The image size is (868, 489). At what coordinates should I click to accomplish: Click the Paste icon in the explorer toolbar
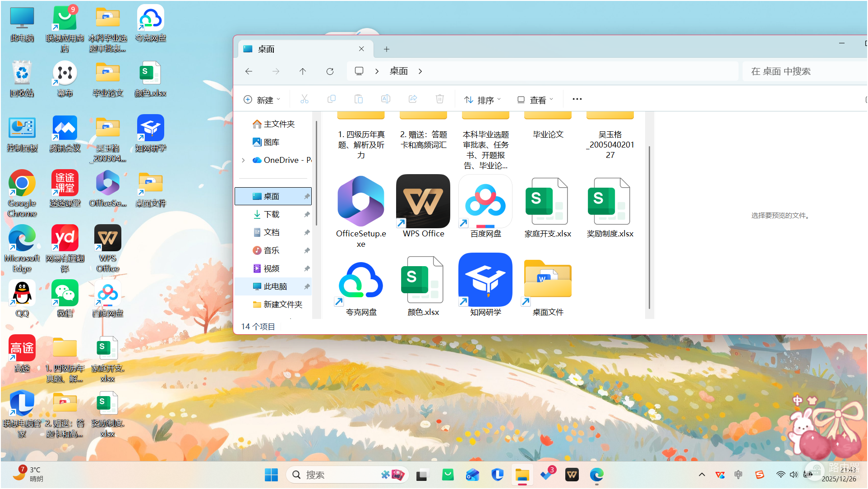(x=359, y=99)
